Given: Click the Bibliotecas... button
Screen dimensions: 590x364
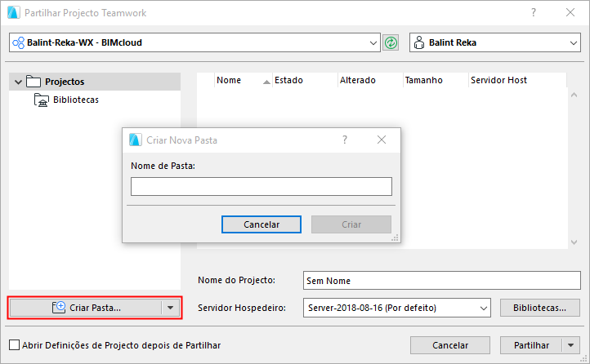Looking at the screenshot, I should point(540,308).
